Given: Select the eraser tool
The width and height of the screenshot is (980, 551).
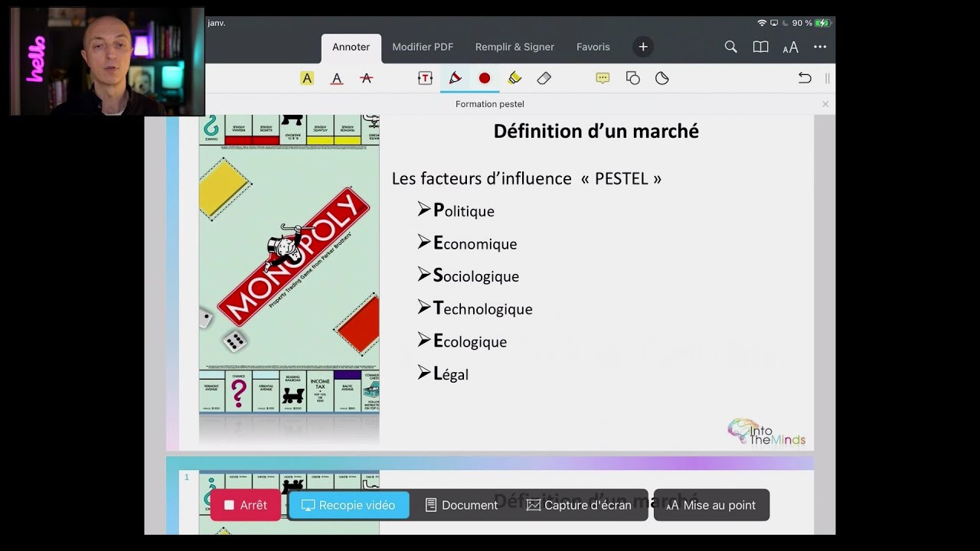Looking at the screenshot, I should click(x=544, y=78).
